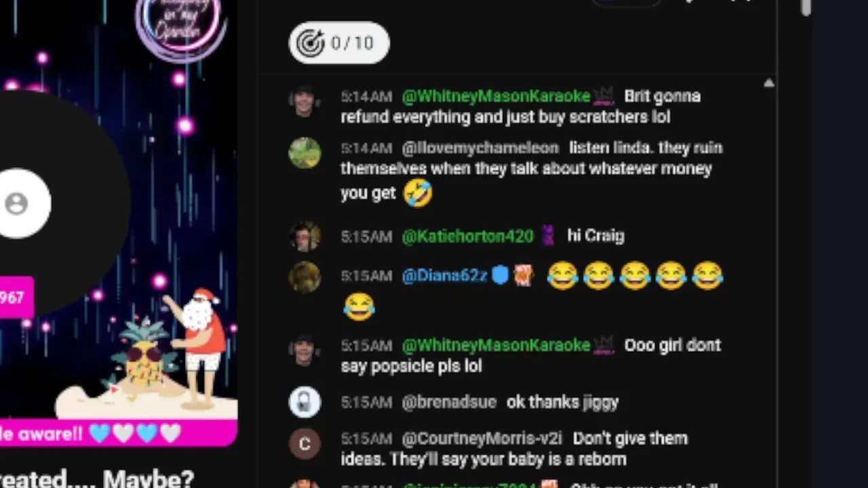Image resolution: width=868 pixels, height=488 pixels.
Task: Click the pink banner with heart emojis
Action: (119, 433)
